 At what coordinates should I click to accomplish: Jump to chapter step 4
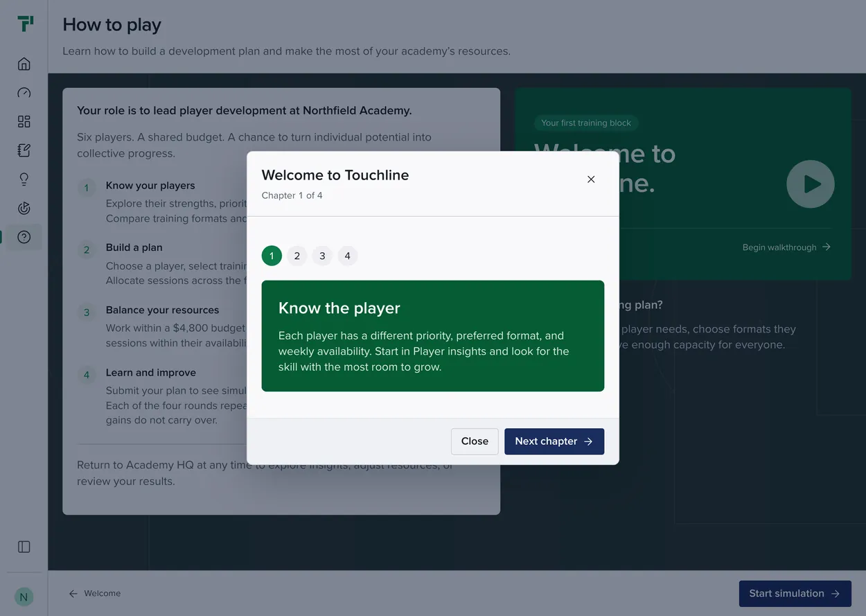click(x=348, y=256)
